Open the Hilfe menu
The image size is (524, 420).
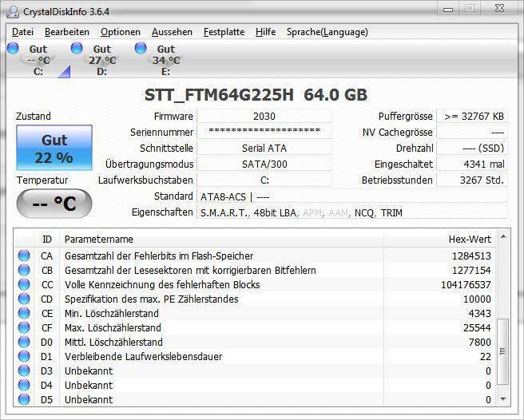point(265,32)
